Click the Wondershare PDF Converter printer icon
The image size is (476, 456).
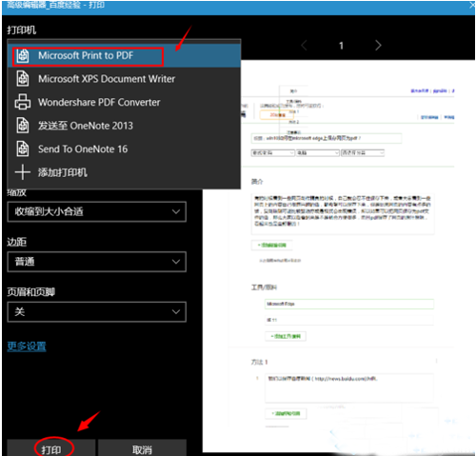coord(23,102)
